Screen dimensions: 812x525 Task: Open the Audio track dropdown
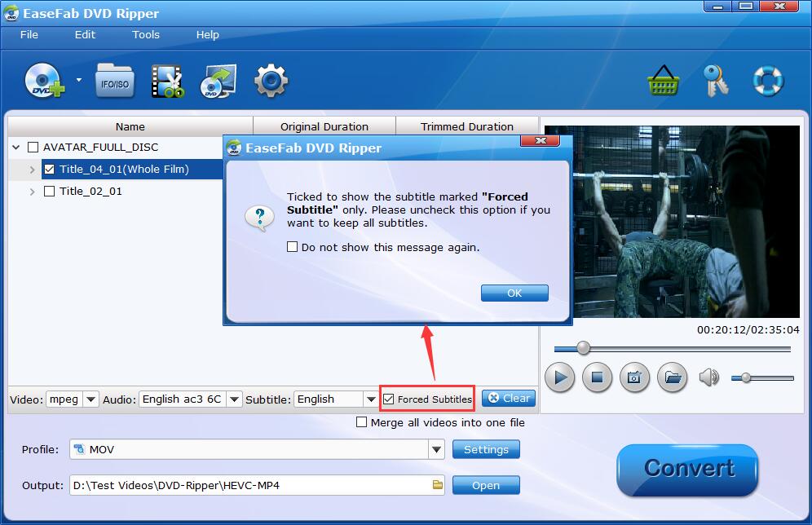coord(234,399)
